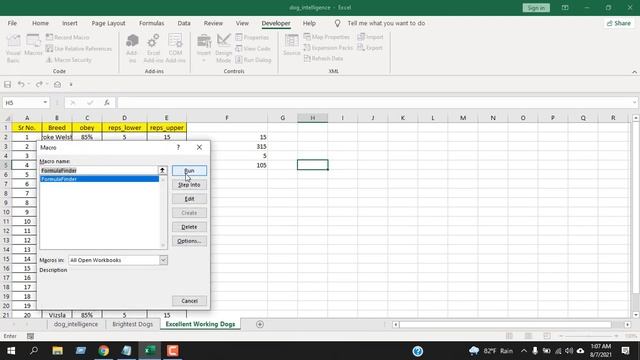Collapse the ribbon with the chevron
This screenshot has height=360, width=640.
634,72
